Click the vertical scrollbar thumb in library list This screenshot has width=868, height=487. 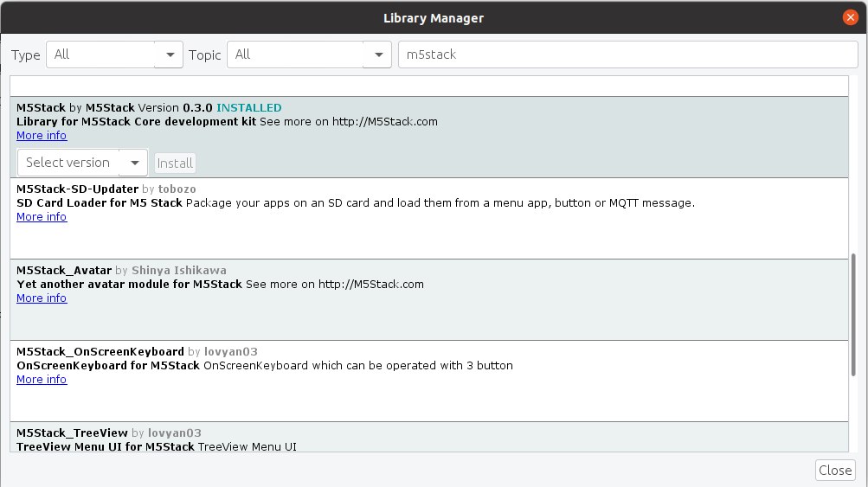click(853, 315)
